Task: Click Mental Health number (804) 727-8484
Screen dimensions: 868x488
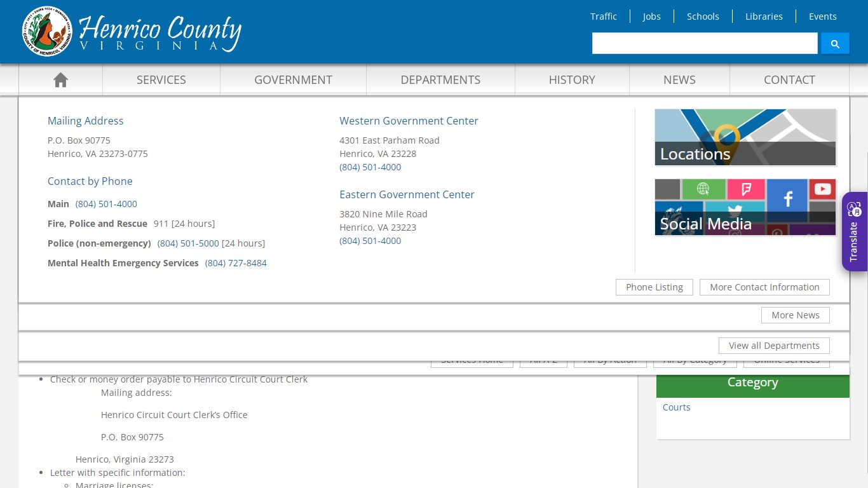Action: [236, 263]
